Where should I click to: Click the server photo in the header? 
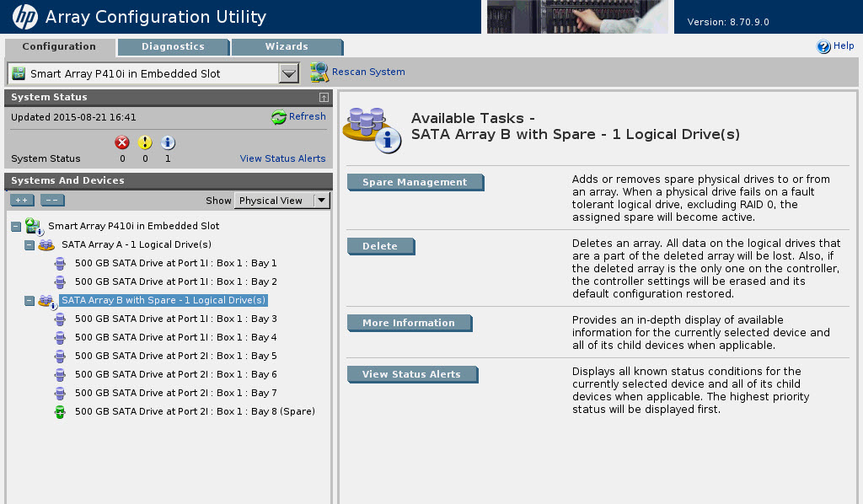[577, 17]
